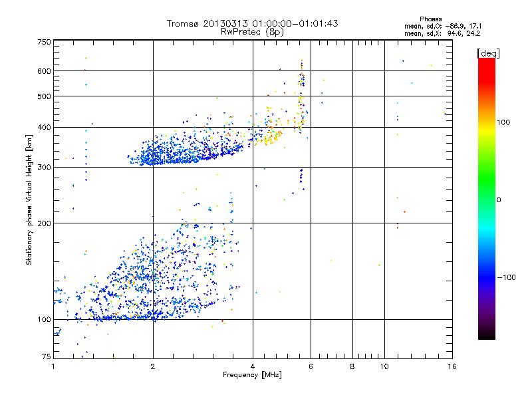Click the y-axis tick label '600'
532x399 pixels.
pyautogui.click(x=44, y=71)
